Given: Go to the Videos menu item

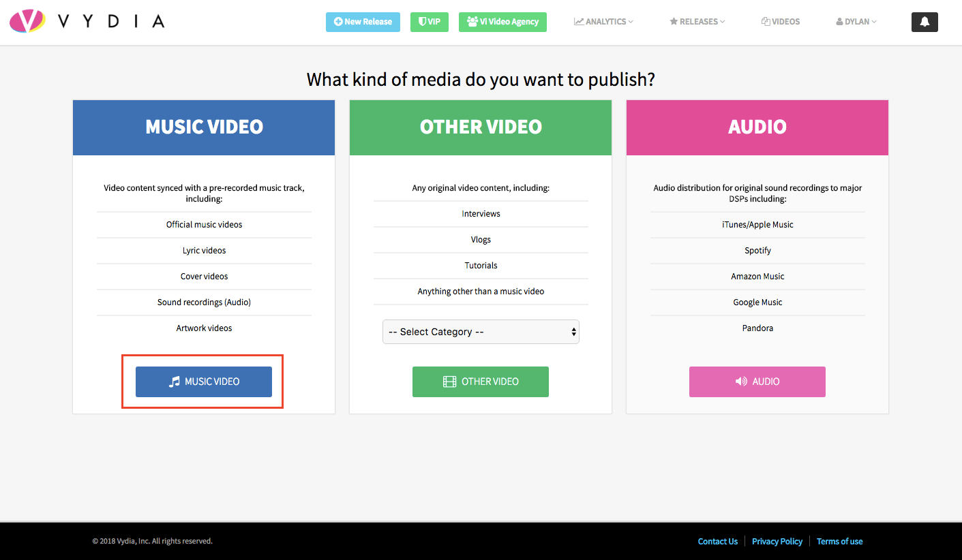Looking at the screenshot, I should pos(781,22).
